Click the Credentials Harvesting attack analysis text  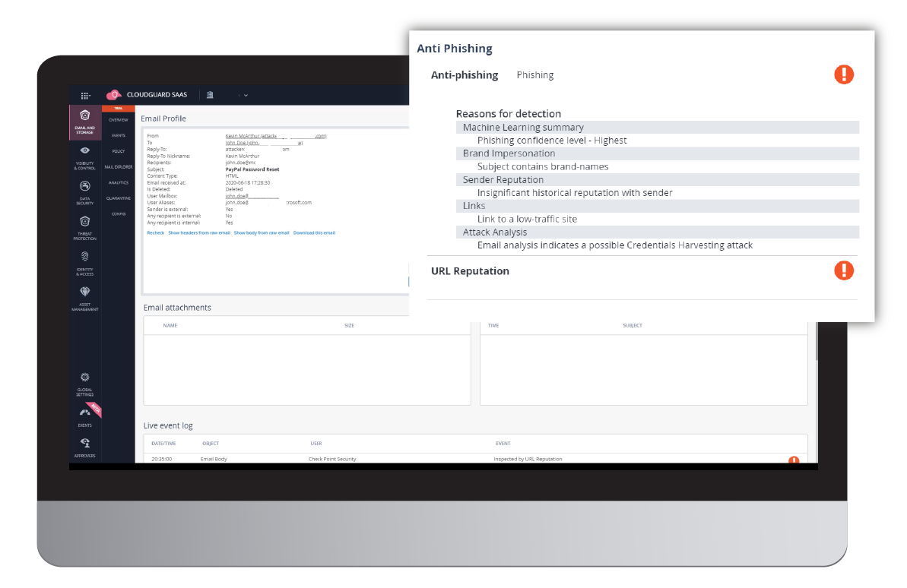click(x=615, y=245)
